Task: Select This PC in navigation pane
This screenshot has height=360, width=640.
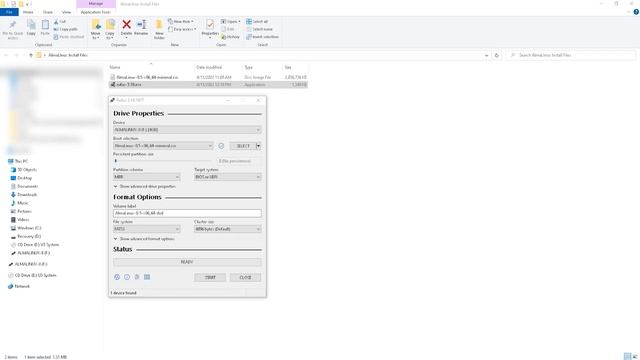Action: tap(18, 161)
